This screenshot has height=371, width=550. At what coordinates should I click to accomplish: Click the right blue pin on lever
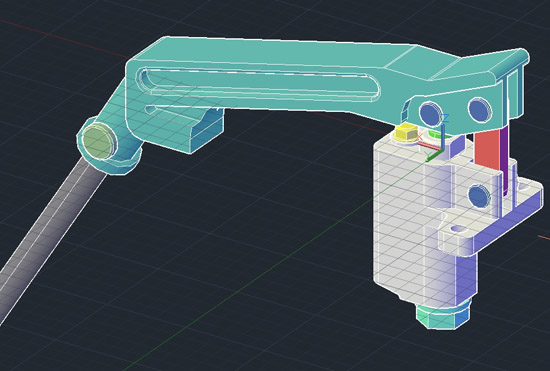coord(480,110)
